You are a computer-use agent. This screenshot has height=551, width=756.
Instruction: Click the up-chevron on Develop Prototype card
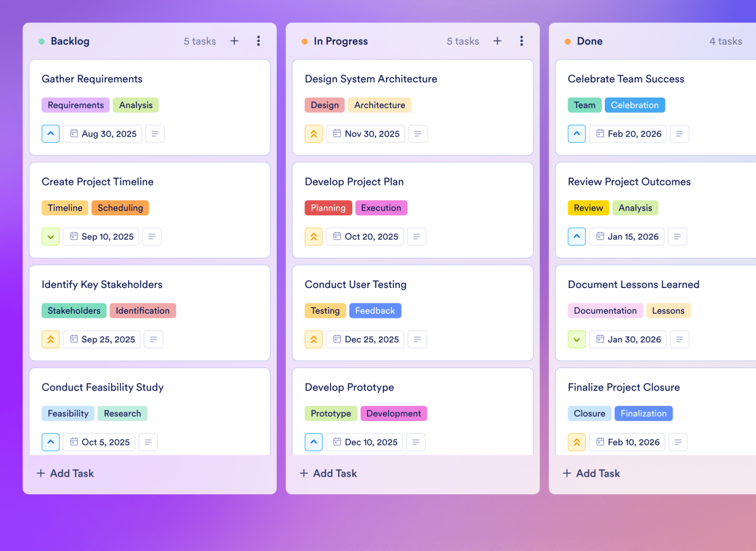(313, 442)
